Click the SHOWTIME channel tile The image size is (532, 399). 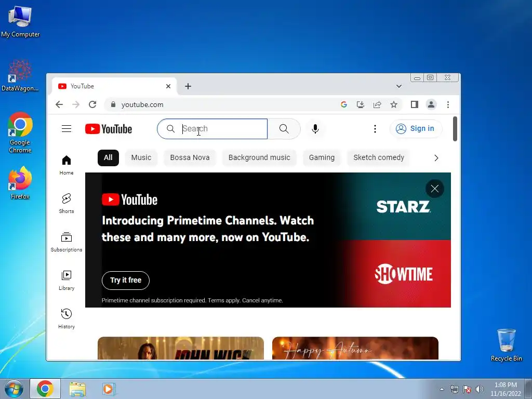point(403,273)
